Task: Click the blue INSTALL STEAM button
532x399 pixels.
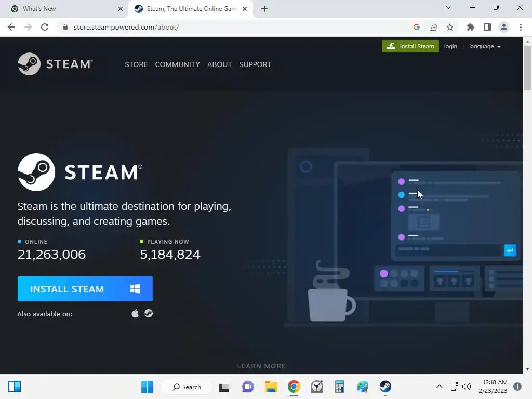Action: [x=85, y=289]
